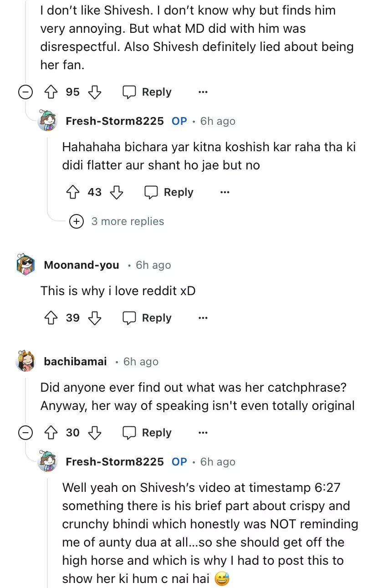The image size is (377, 588).
Task: Upvote the reply with 43 votes
Action: coord(71,192)
